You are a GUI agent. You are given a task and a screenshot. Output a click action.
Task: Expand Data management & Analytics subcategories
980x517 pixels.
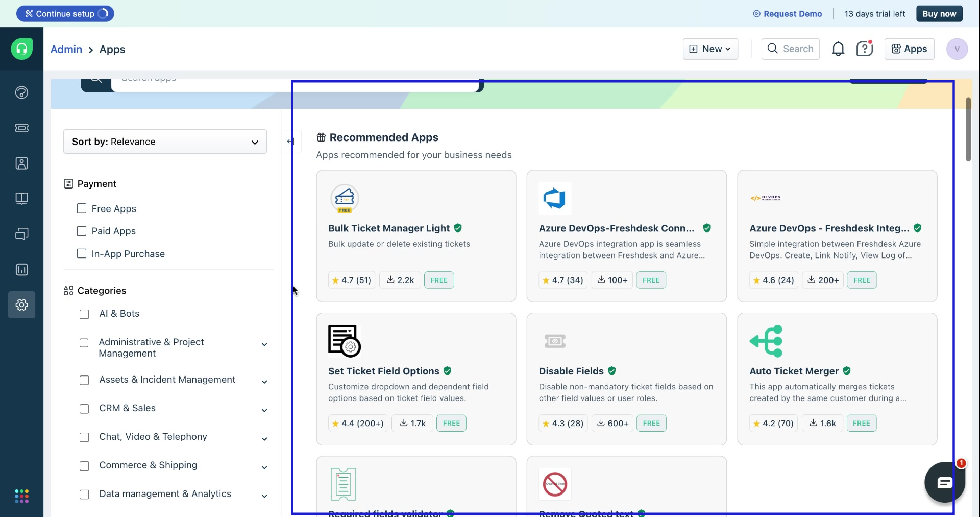point(264,496)
